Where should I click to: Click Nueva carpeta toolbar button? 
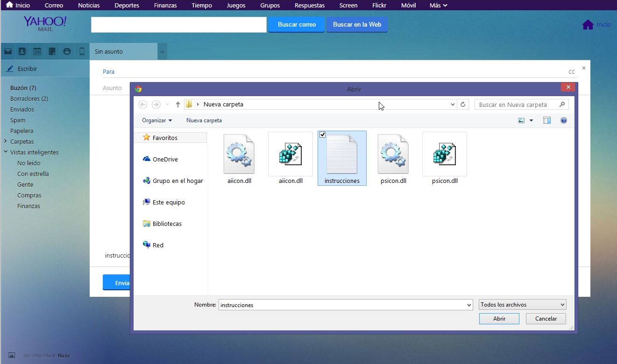(204, 120)
